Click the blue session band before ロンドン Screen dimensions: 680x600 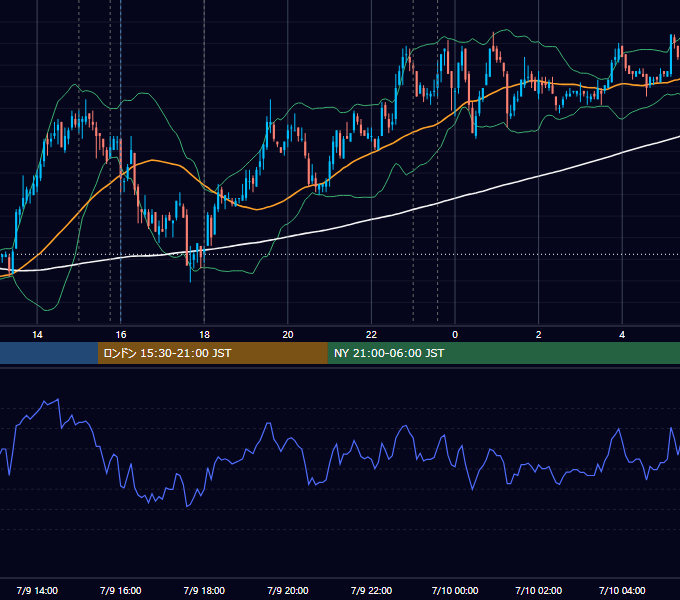pos(49,353)
